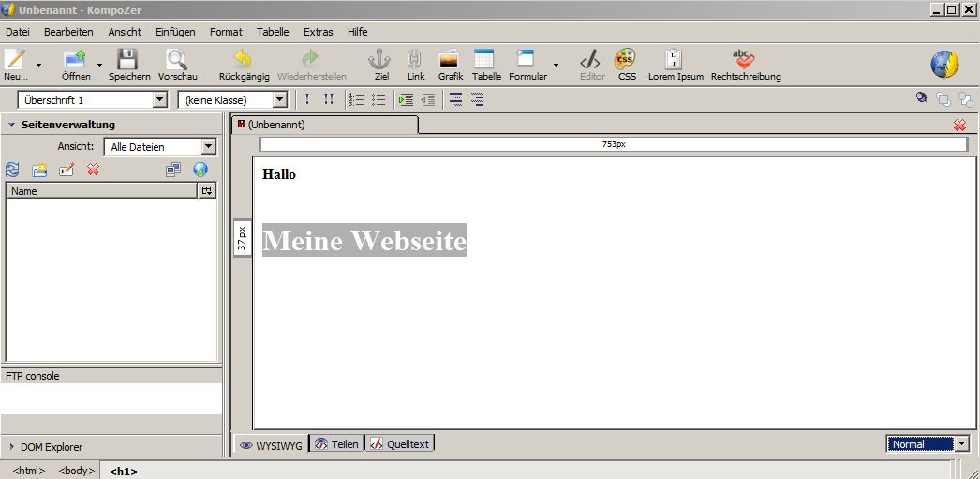Viewport: 980px width, 479px height.
Task: Rename file icon in site manager
Action: point(67,170)
